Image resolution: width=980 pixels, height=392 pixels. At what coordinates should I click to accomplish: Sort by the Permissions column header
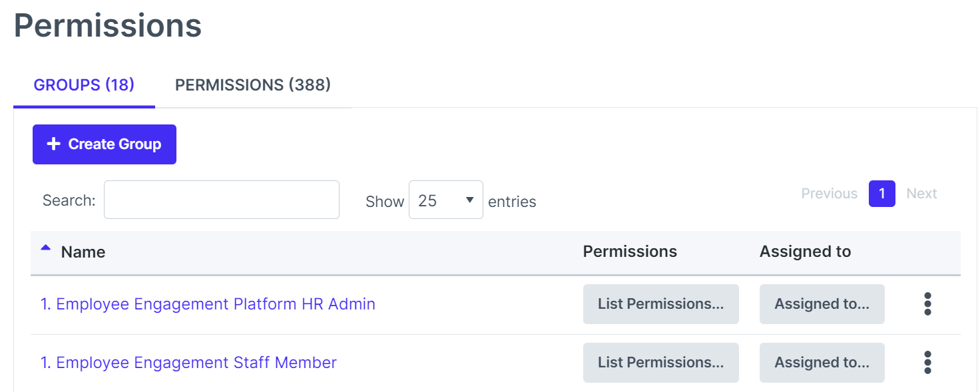630,252
